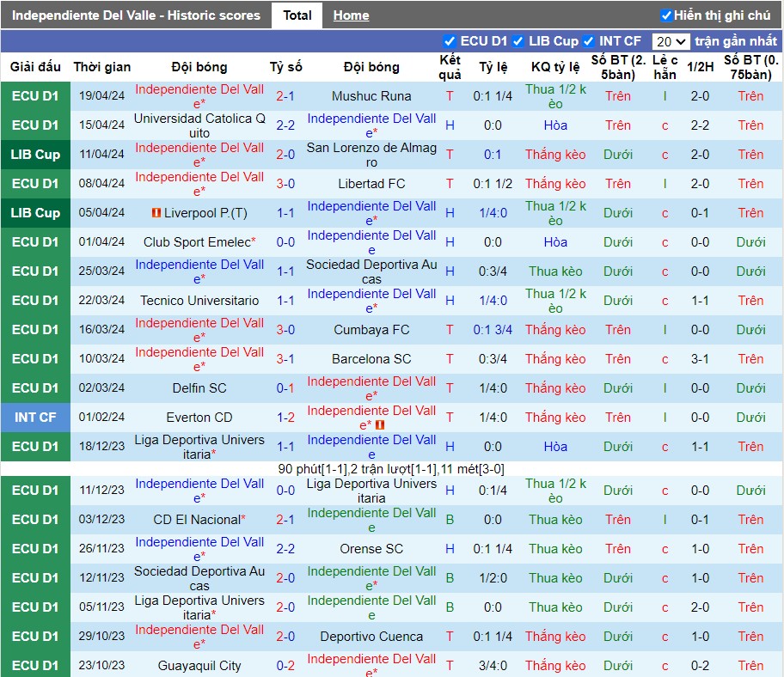Click Sociedad Deportiva Aucas on 25/03/24
The image size is (784, 677).
coord(371,271)
